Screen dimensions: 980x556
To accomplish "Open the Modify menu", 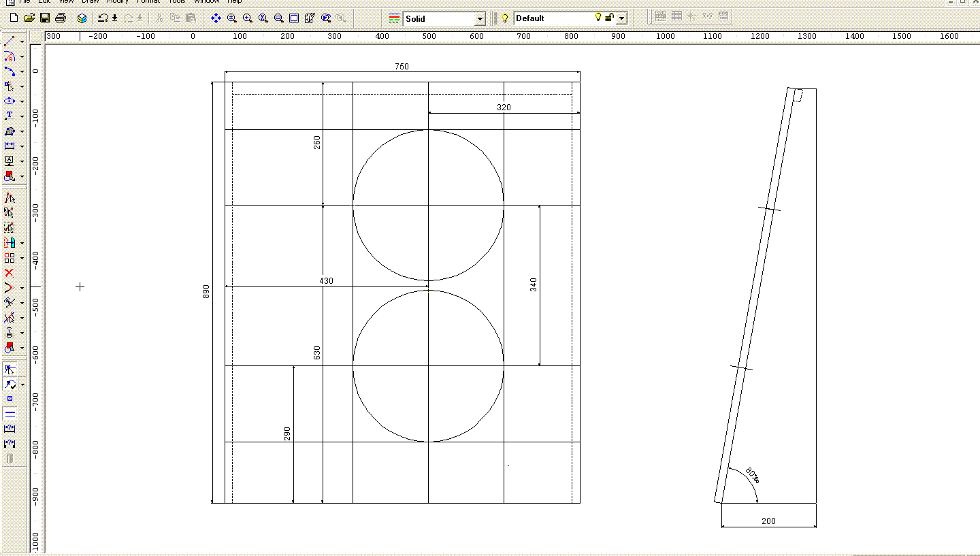I will pyautogui.click(x=118, y=2).
